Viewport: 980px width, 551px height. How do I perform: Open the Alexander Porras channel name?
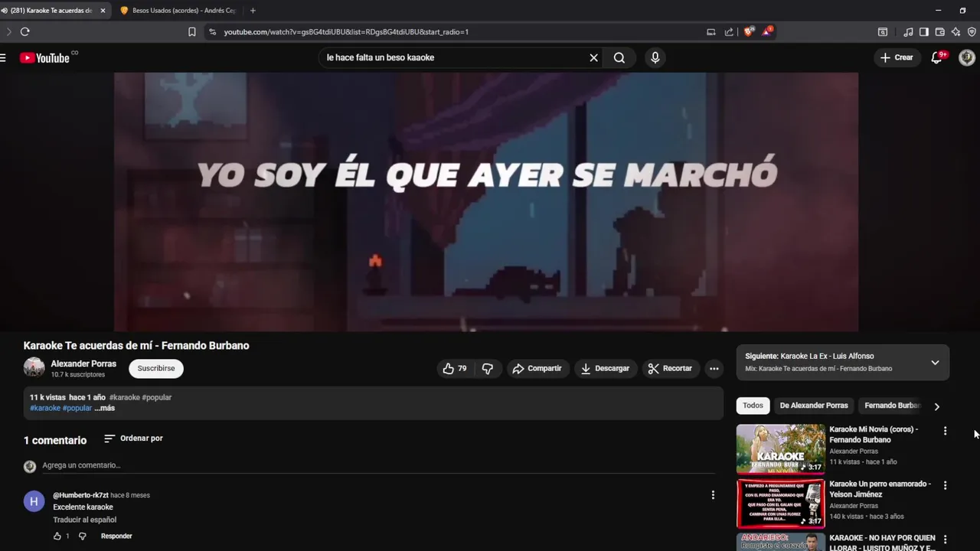[83, 364]
